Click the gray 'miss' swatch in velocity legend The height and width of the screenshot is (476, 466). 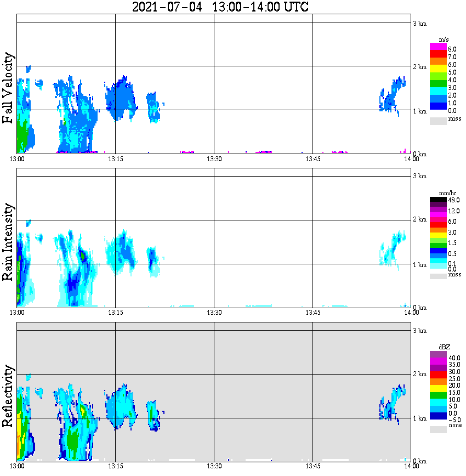[438, 121]
